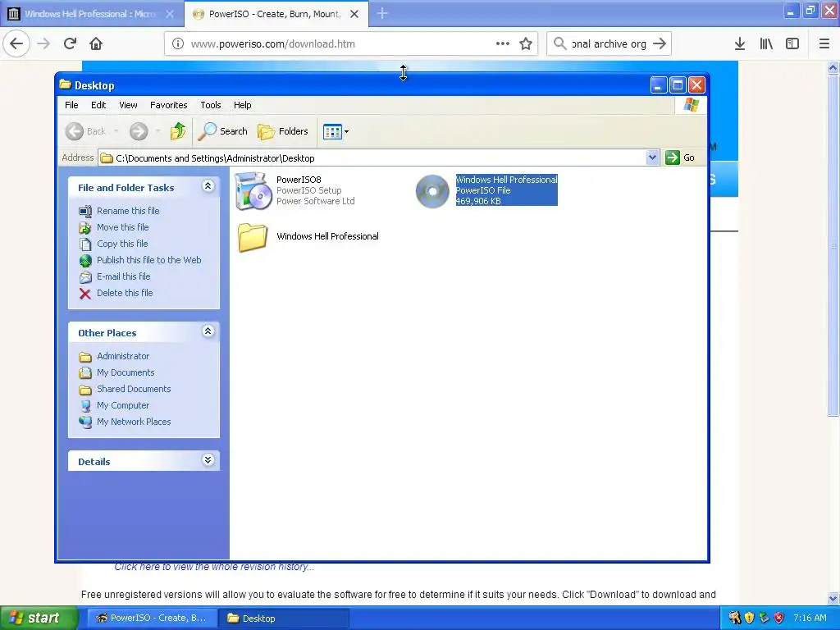Close the PowerISO browser tab

pyautogui.click(x=354, y=14)
